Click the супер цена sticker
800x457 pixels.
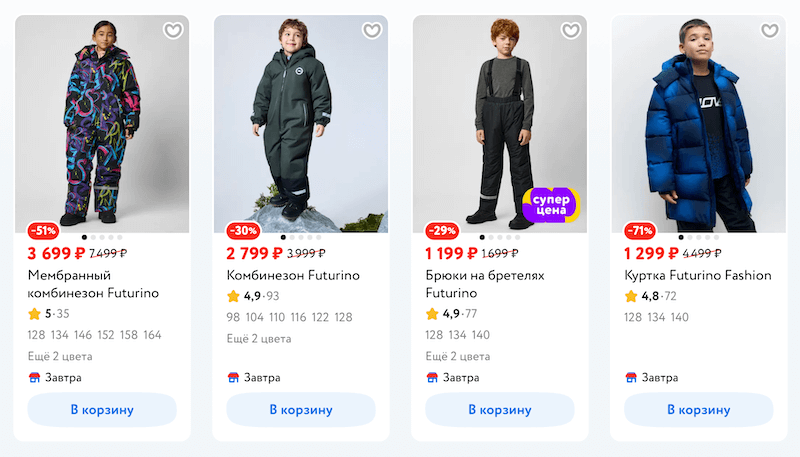tap(551, 205)
